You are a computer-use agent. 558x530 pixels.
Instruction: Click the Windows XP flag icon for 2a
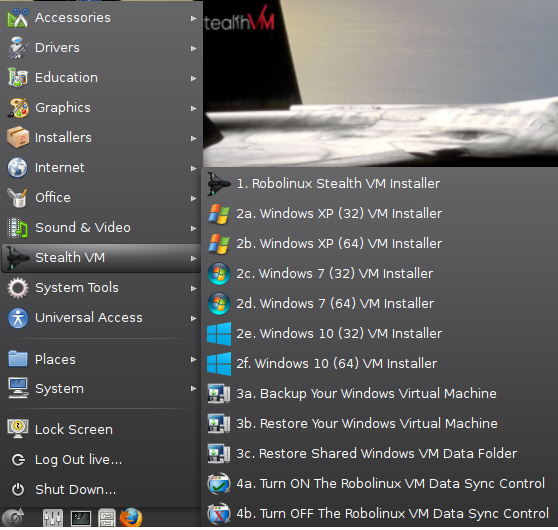pos(219,214)
